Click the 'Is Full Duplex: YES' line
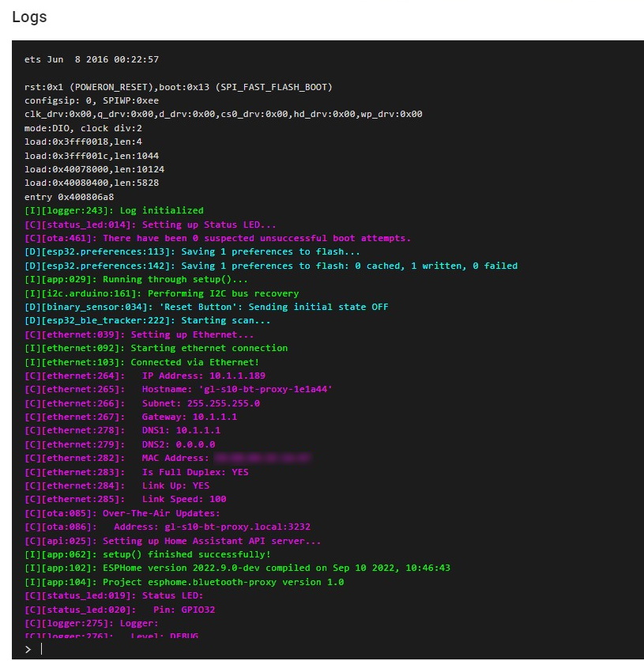Viewport: 644px width, 661px height. (x=137, y=472)
